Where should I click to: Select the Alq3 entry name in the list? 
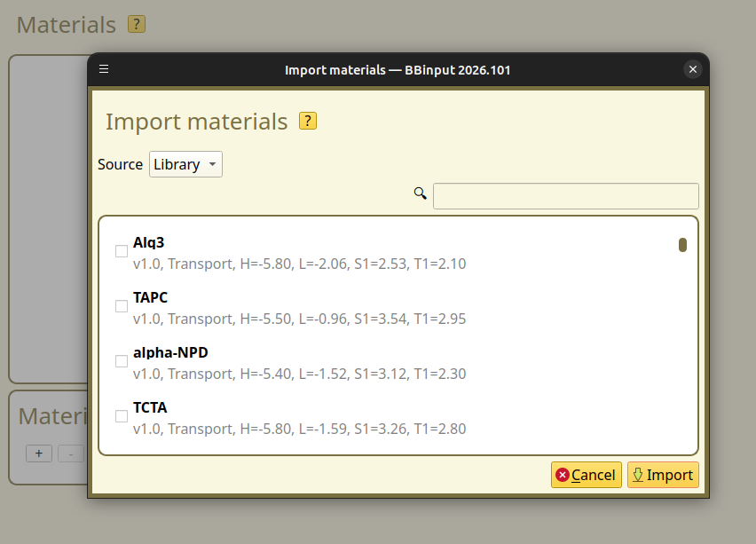149,242
